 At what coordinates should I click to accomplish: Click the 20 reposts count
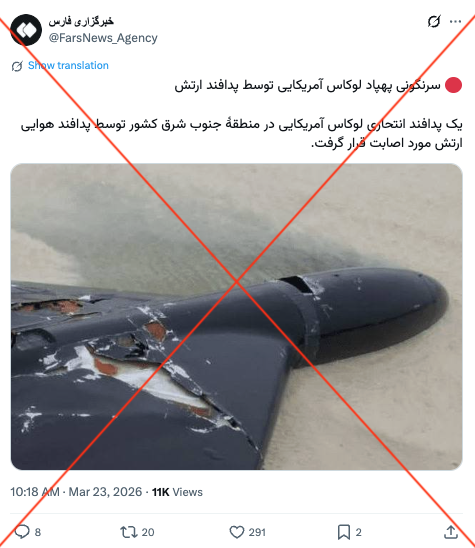(x=148, y=532)
